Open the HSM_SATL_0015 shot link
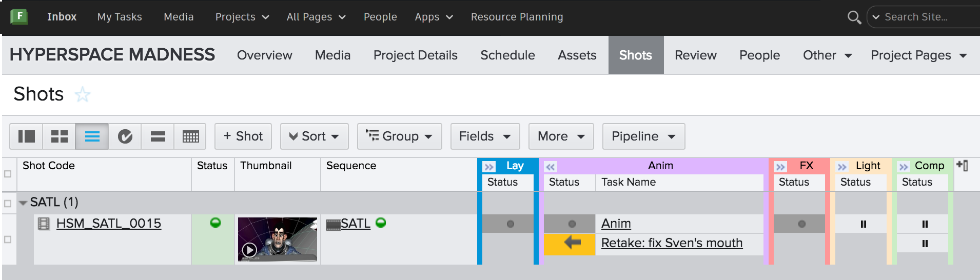Viewport: 980px width, 280px height. (x=109, y=224)
